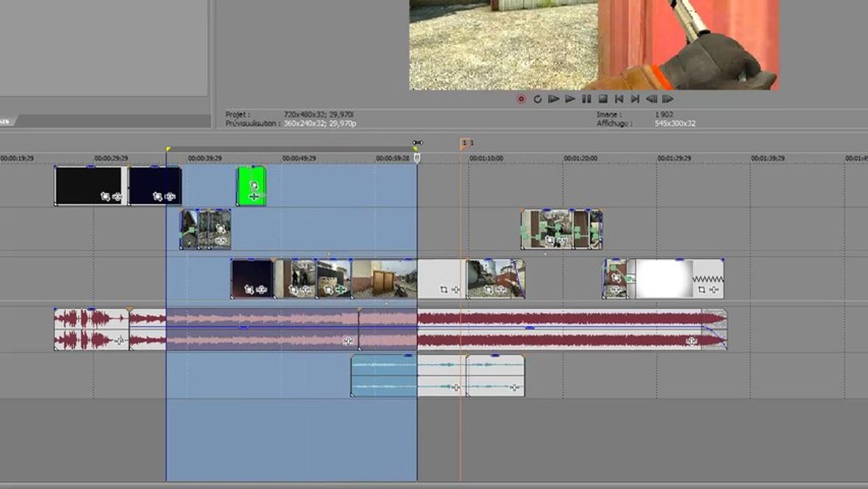Open Pan/Crop on the green screen clip

coord(254,185)
